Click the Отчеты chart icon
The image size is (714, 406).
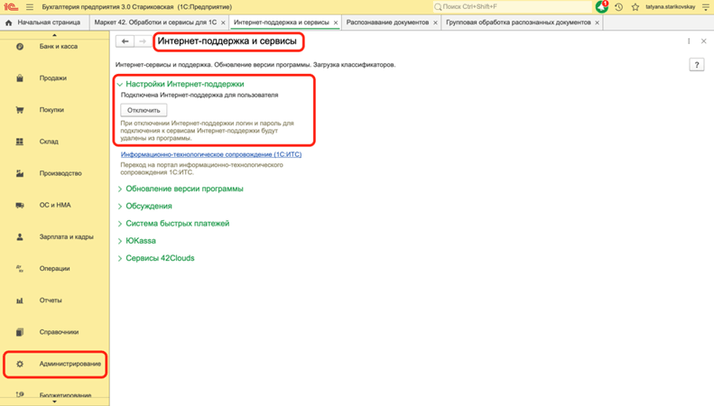tap(20, 300)
